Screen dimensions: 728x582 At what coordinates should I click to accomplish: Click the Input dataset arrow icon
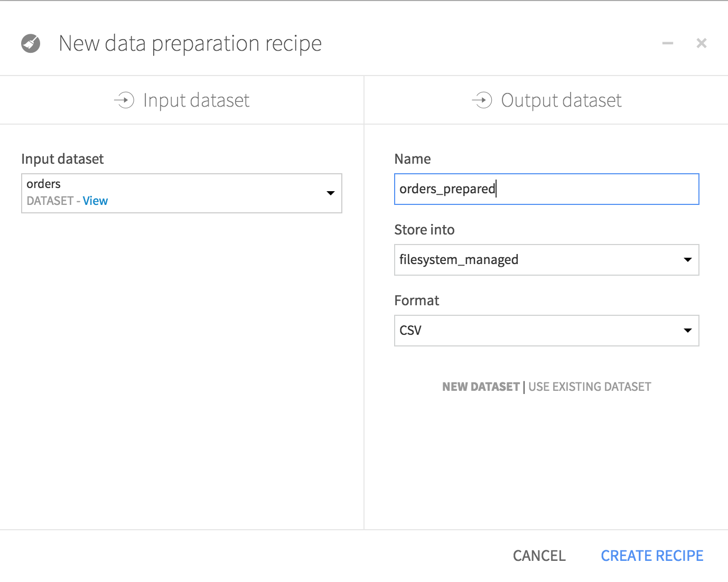[x=125, y=100]
